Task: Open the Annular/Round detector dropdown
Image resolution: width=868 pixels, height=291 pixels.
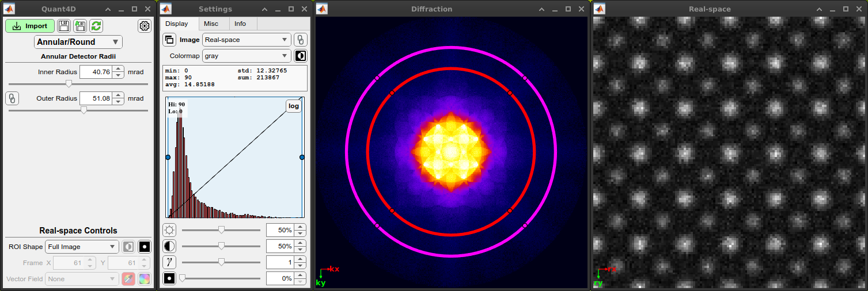Action: (78, 42)
